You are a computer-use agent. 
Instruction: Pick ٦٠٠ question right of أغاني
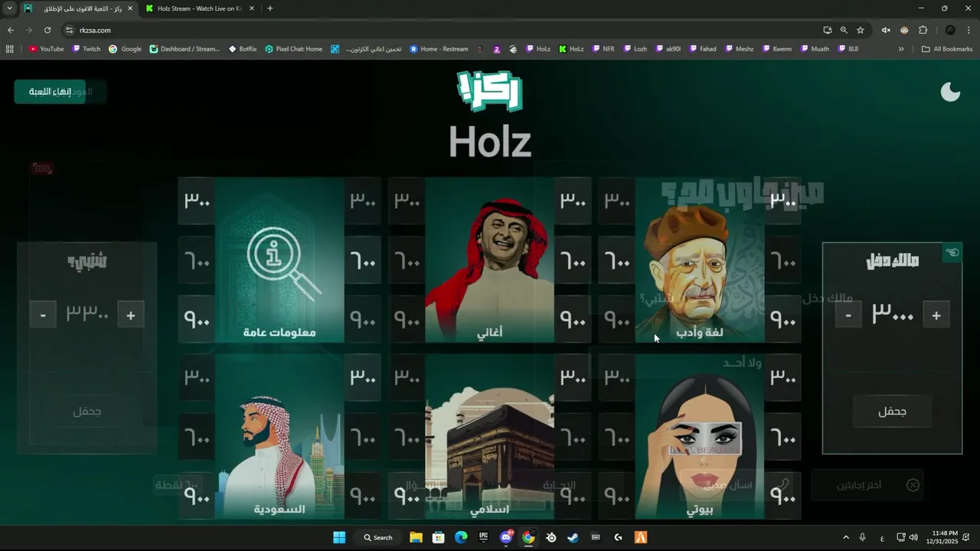click(573, 260)
